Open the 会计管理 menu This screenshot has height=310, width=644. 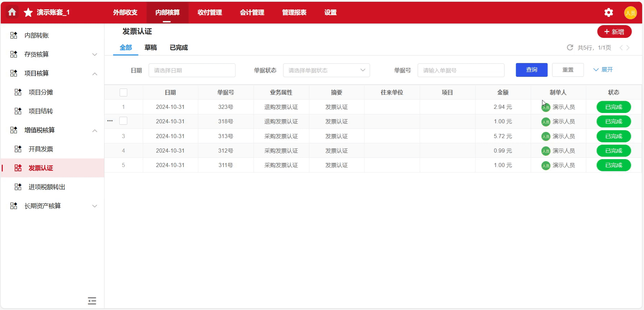coord(252,13)
